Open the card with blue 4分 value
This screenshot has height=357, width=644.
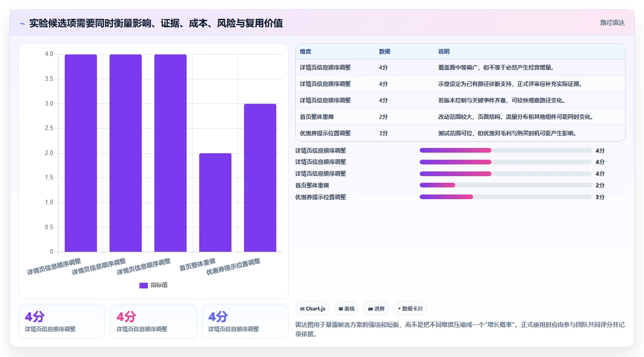(245, 321)
